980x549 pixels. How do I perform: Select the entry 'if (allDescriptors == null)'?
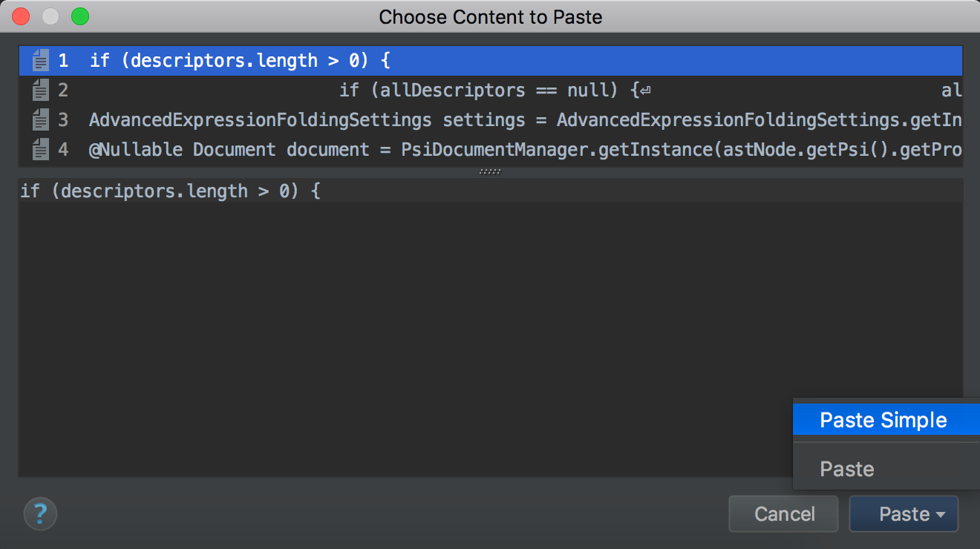(x=490, y=91)
